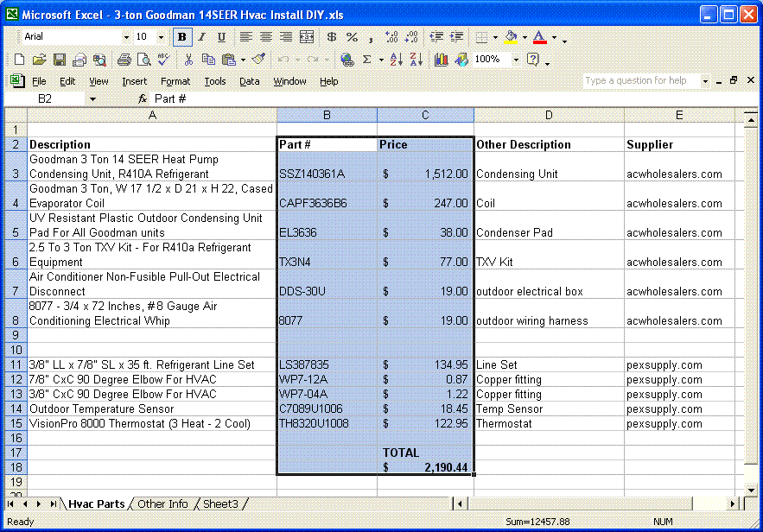Click Print icon in toolbar
Image resolution: width=763 pixels, height=532 pixels.
click(x=124, y=60)
